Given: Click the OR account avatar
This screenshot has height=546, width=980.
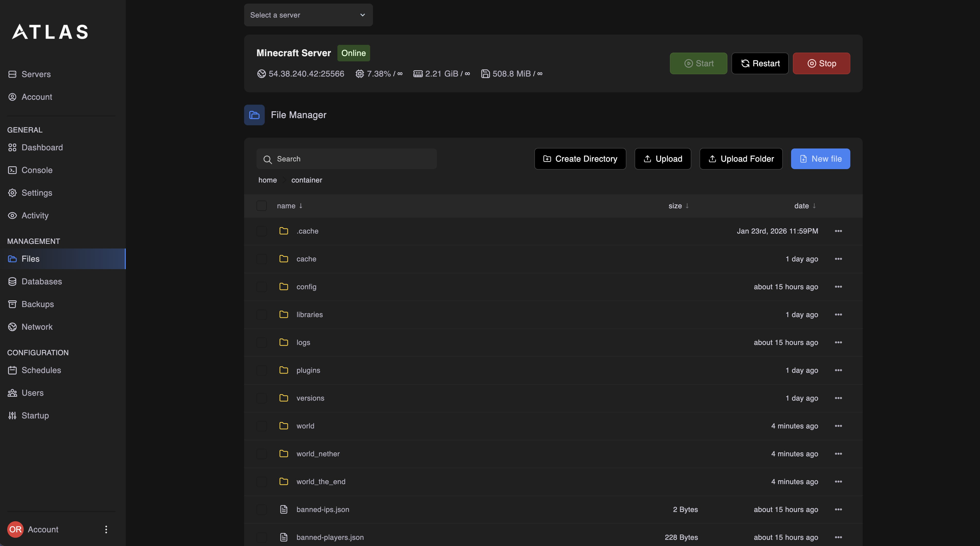Looking at the screenshot, I should pos(15,529).
